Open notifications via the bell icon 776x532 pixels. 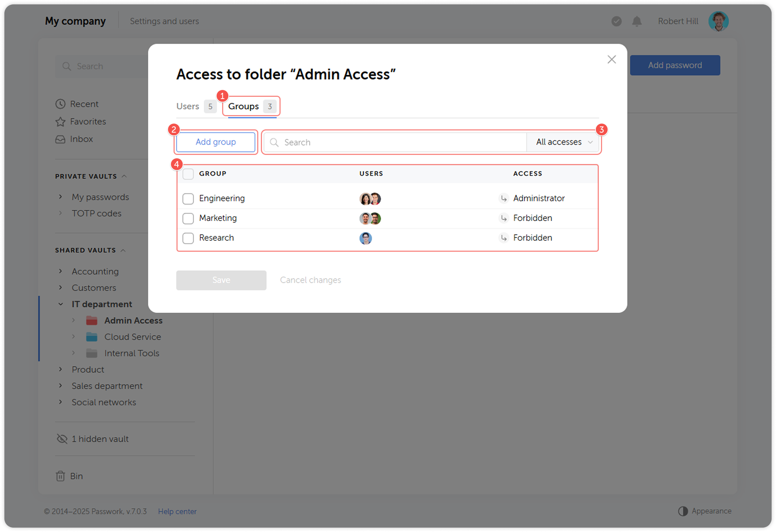coord(637,21)
